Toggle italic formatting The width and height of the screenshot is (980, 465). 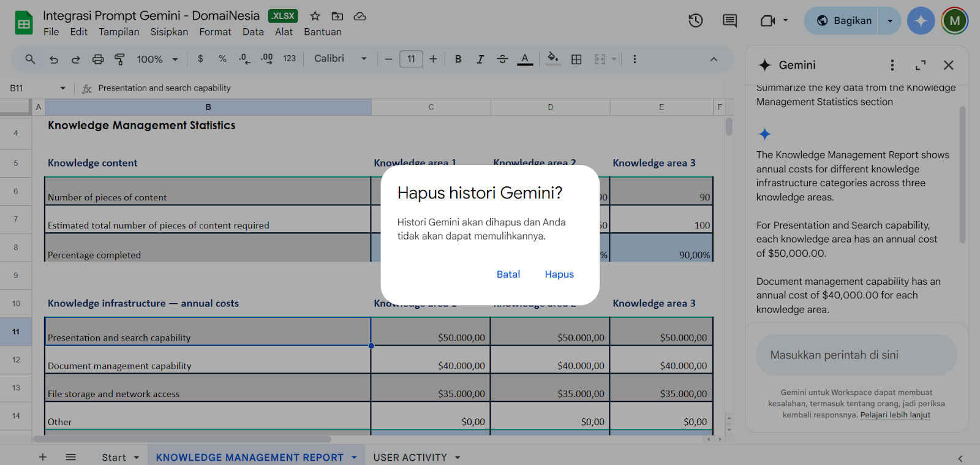click(x=480, y=59)
